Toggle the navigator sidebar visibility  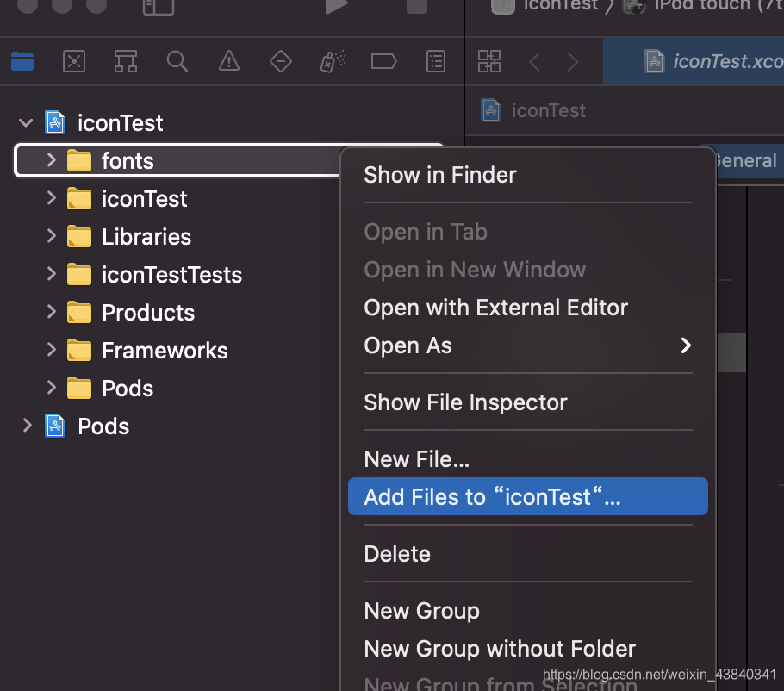click(159, 7)
